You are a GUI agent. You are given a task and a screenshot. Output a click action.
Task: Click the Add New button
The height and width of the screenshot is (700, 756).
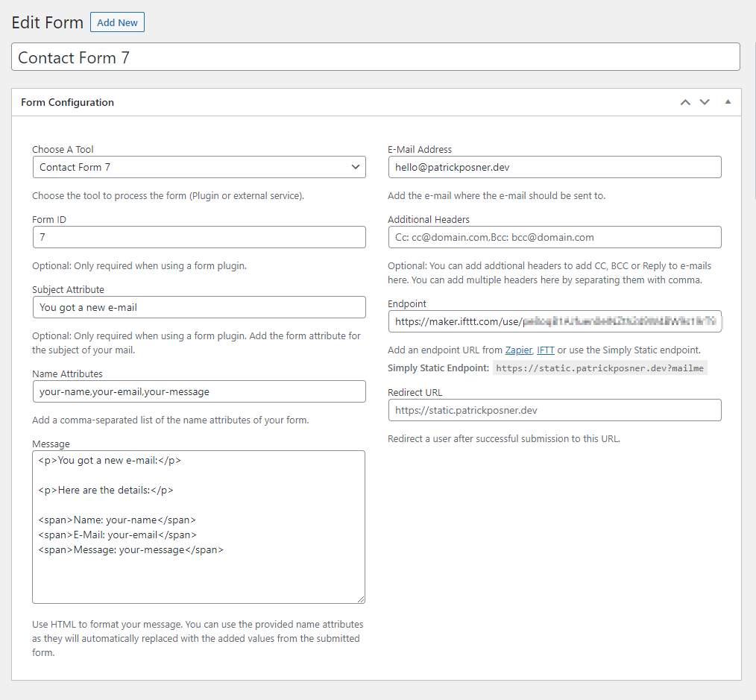tap(117, 22)
